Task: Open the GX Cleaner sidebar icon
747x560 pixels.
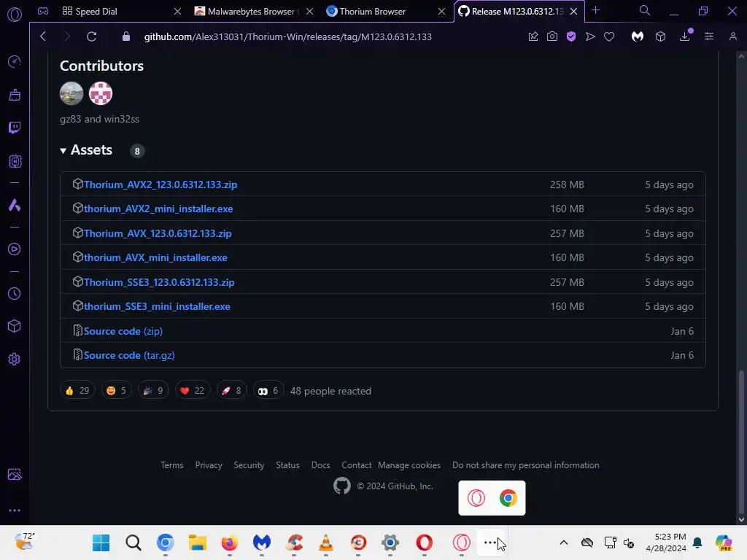Action: (15, 95)
